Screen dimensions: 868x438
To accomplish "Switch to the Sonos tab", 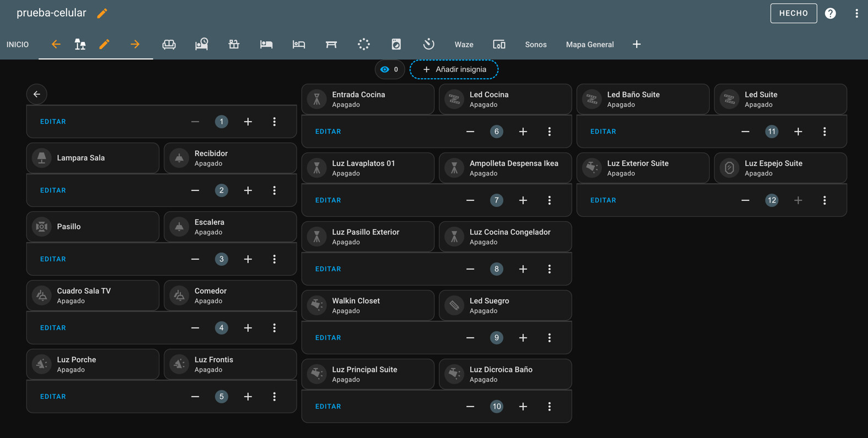I will point(535,45).
